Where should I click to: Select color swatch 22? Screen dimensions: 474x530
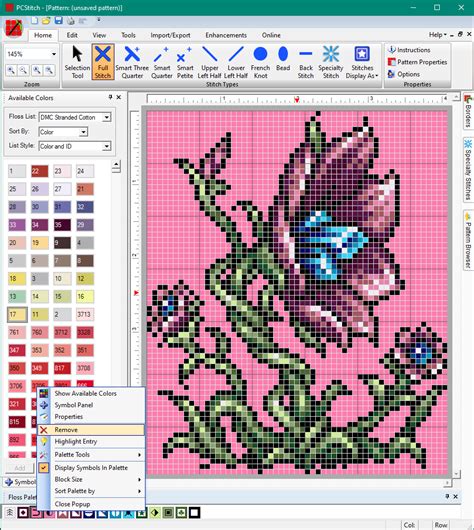(40, 171)
